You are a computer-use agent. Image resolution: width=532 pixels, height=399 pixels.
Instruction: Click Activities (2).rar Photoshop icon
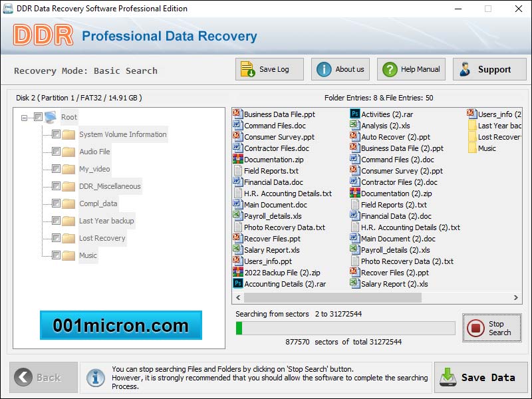click(x=355, y=114)
